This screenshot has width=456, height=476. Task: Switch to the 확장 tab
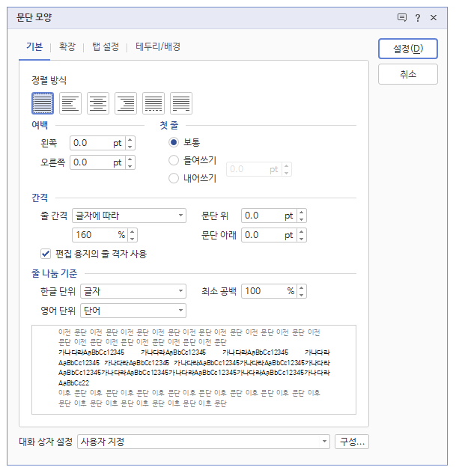67,46
